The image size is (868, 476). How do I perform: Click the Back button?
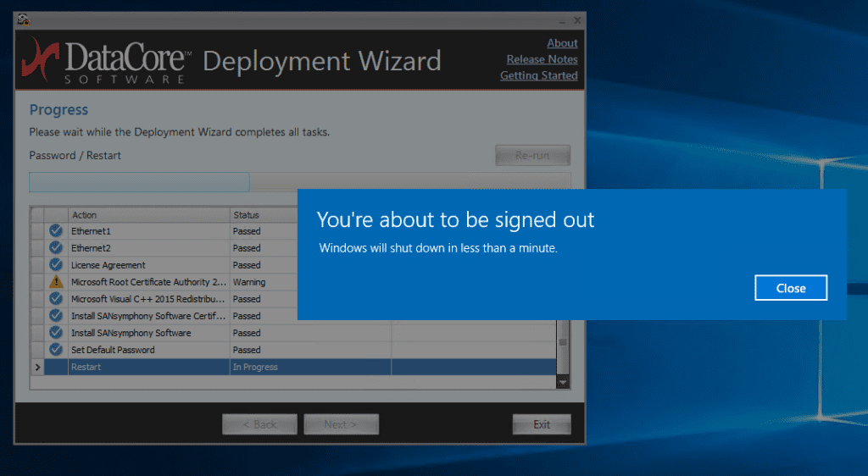pos(259,424)
